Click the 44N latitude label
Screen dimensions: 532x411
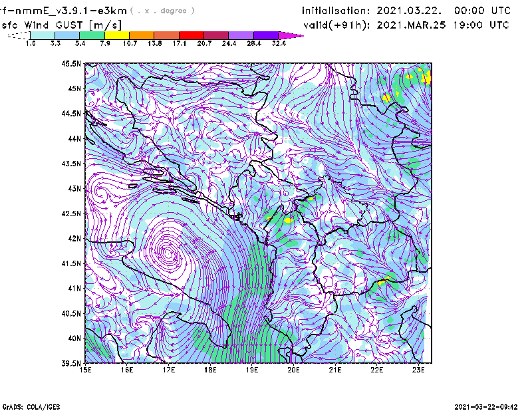click(74, 138)
